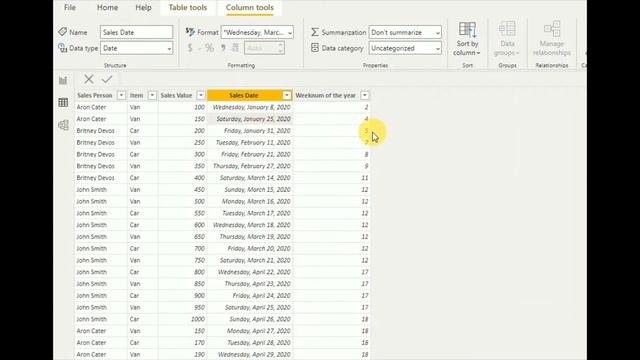
Task: Apply thousands separator comma icon
Action: 223,48
